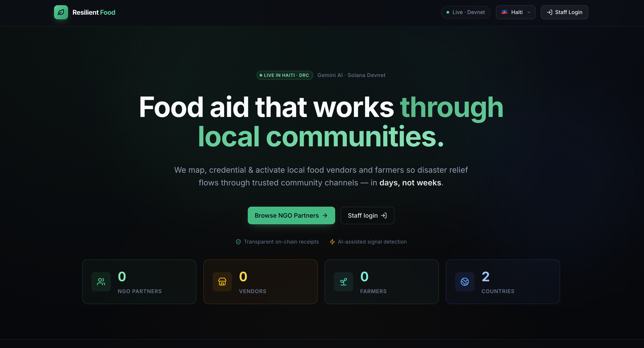Click the Live · Devnet status pill
The height and width of the screenshot is (348, 644).
[x=465, y=12]
